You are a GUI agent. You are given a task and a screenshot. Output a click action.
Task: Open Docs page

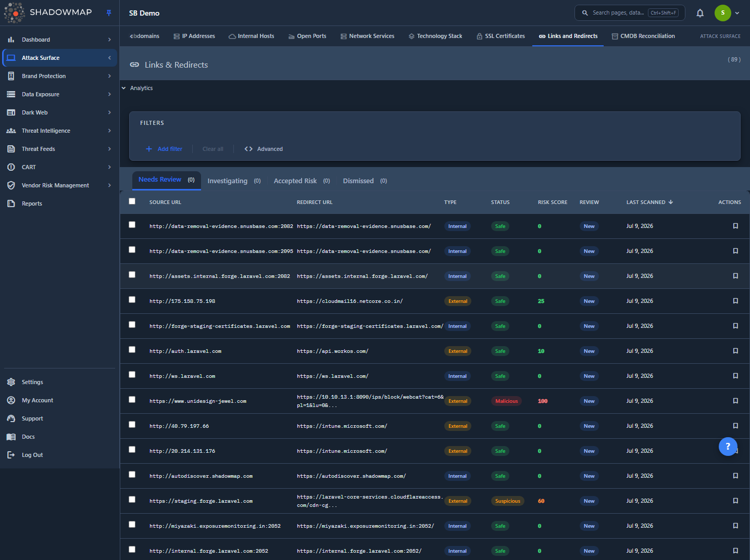(x=59, y=437)
